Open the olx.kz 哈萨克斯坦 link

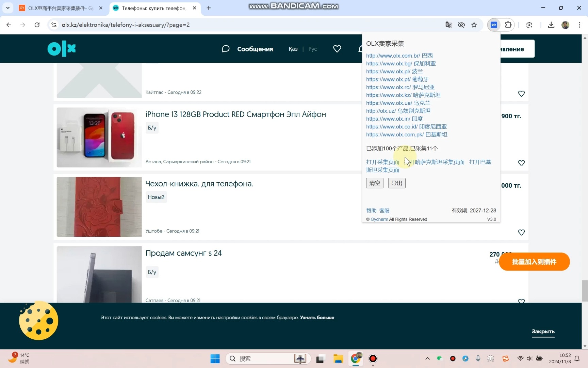tap(403, 95)
